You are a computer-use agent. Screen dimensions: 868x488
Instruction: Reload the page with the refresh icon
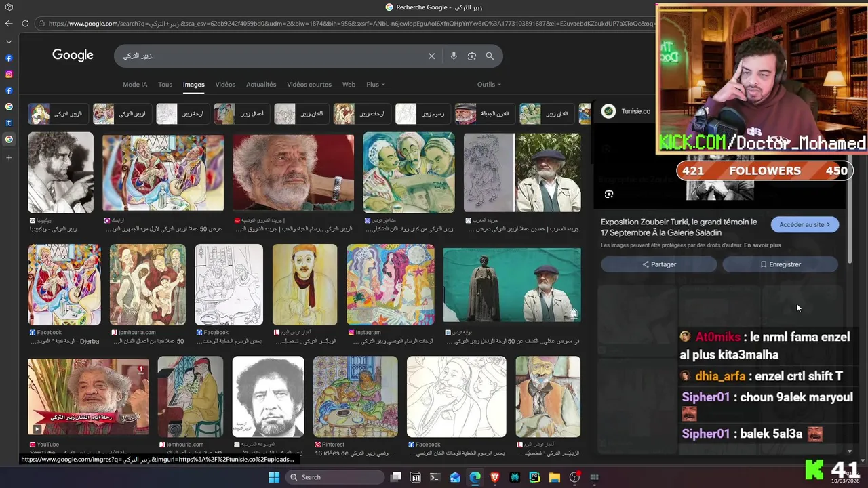25,23
